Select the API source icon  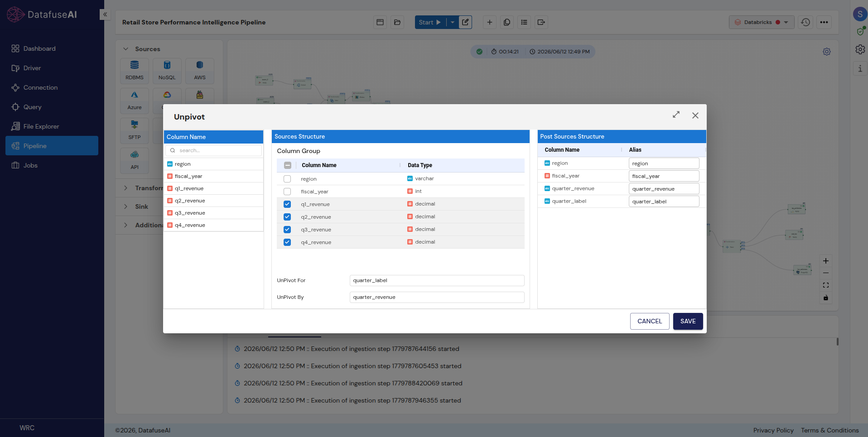(135, 160)
